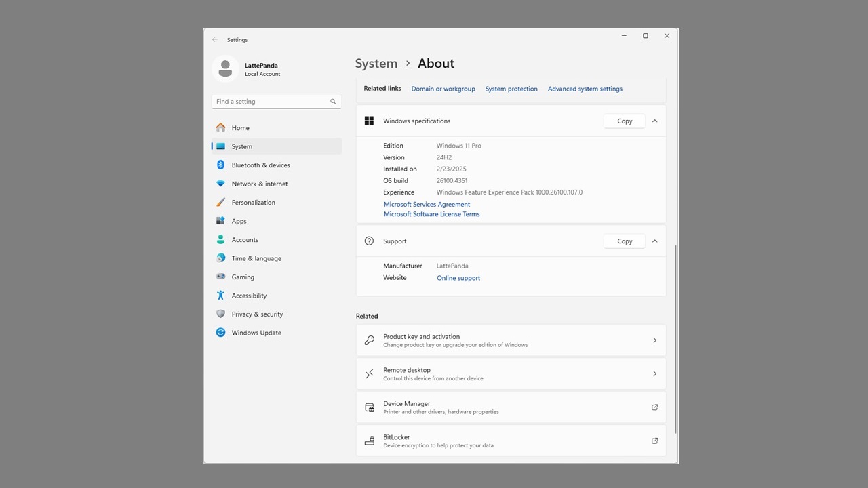Click the Personalization paintbrush icon
The height and width of the screenshot is (488, 868).
[x=220, y=203]
